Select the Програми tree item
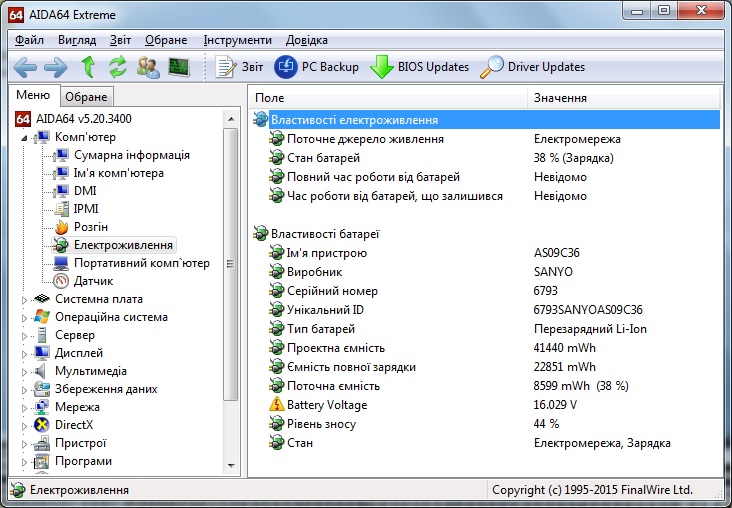732x508 pixels. [83, 461]
